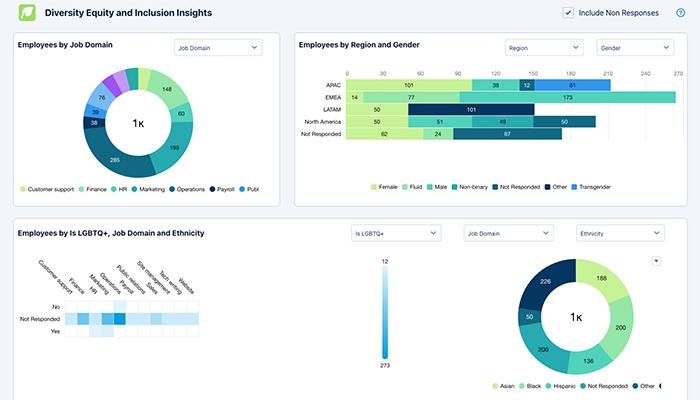Click the No heatmap row label
Image resolution: width=700 pixels, height=400 pixels.
pos(56,307)
